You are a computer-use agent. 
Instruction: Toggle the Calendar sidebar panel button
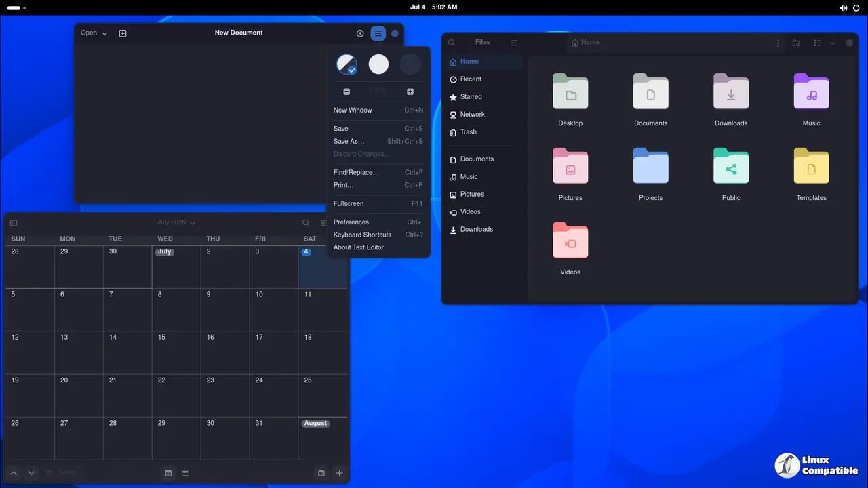point(14,223)
